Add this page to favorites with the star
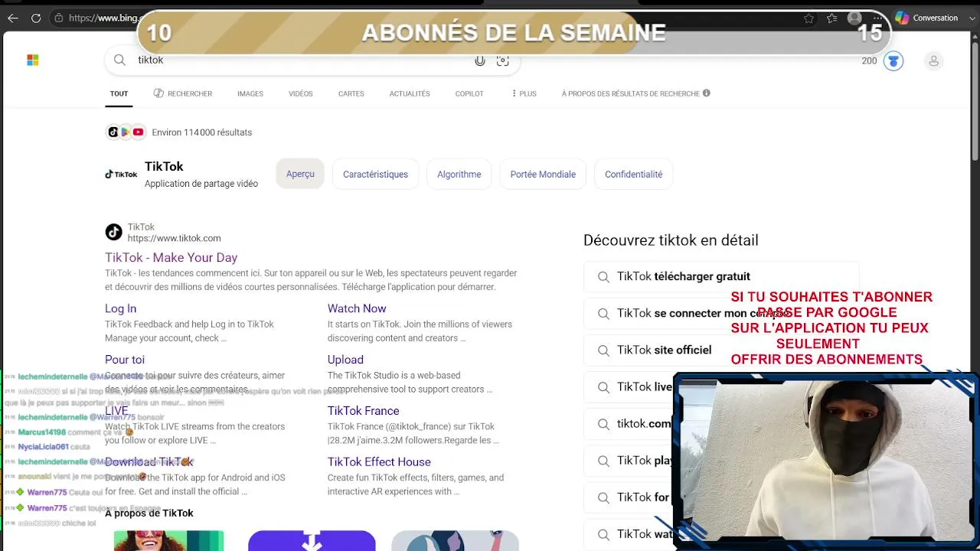This screenshot has height=551, width=980. (808, 18)
